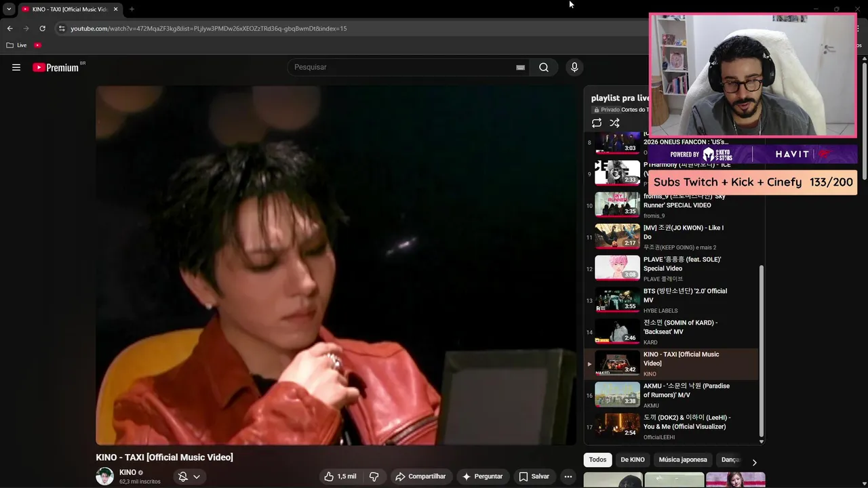Open KINO channel avatar
Image resolution: width=868 pixels, height=488 pixels.
coord(104,476)
